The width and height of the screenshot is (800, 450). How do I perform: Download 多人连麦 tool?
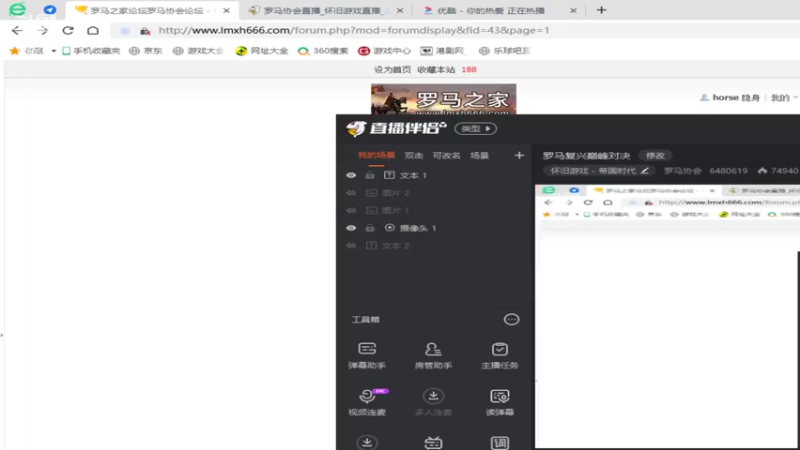(x=433, y=402)
